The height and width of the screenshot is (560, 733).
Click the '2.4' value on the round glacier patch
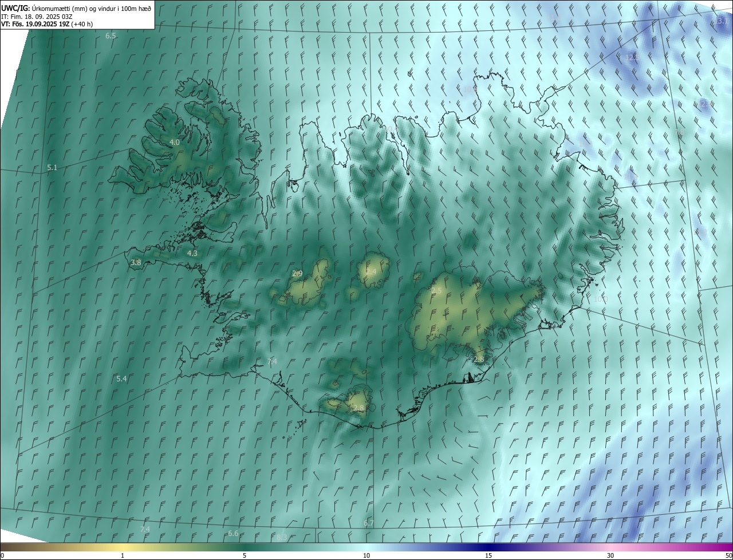point(371,271)
